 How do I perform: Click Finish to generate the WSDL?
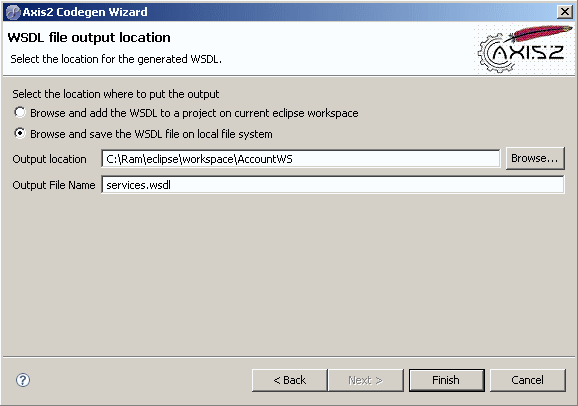pos(446,380)
